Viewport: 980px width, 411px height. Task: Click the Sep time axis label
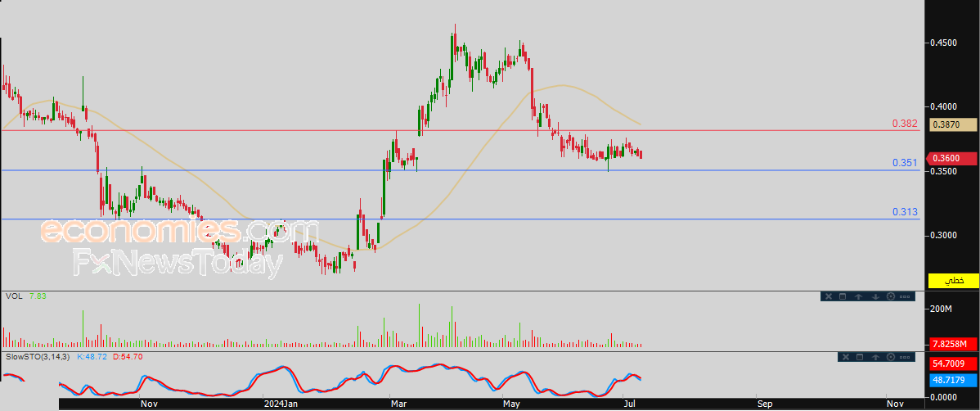coord(764,404)
